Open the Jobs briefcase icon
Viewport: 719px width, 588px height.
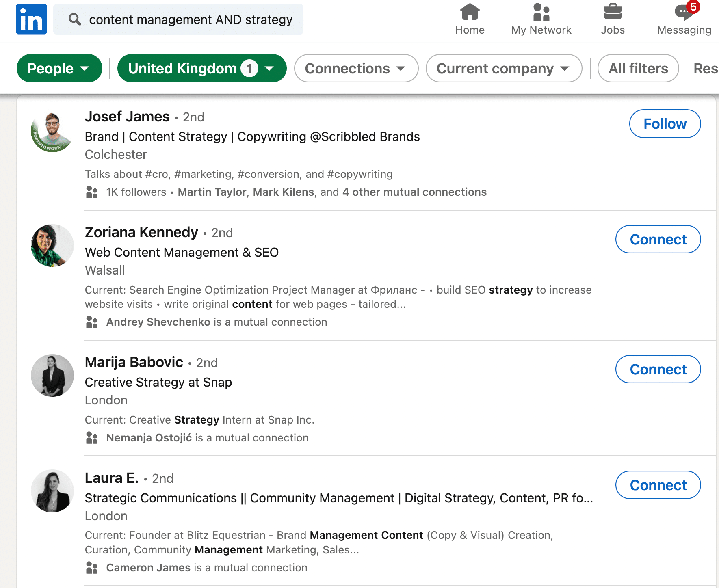(x=613, y=12)
